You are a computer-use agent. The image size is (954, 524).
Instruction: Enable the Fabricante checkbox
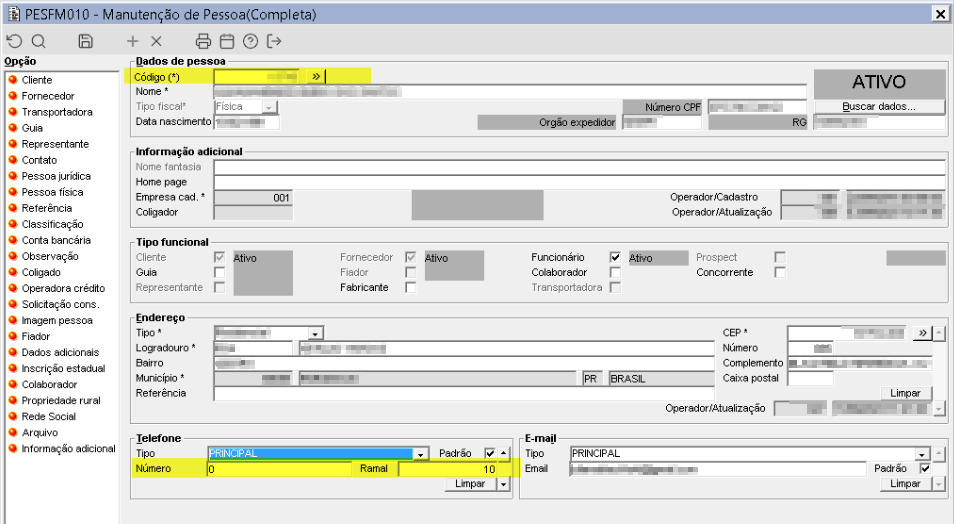[411, 287]
